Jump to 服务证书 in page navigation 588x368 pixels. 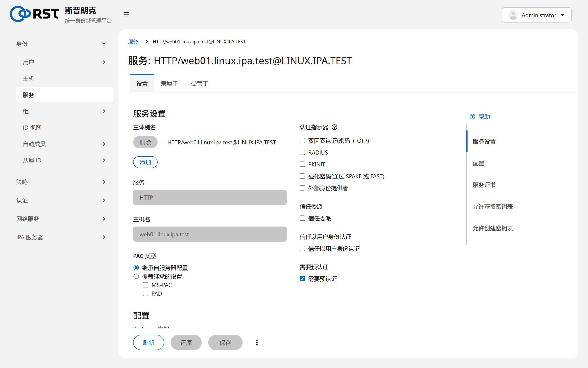click(x=484, y=185)
